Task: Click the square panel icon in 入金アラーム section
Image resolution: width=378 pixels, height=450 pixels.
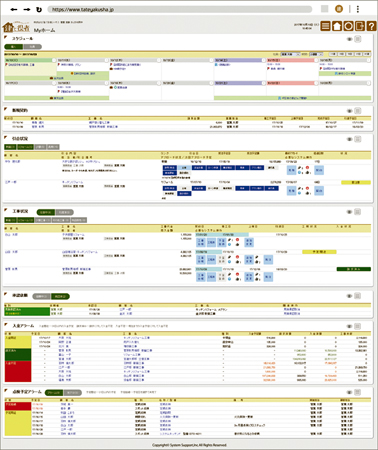Action: [358, 326]
